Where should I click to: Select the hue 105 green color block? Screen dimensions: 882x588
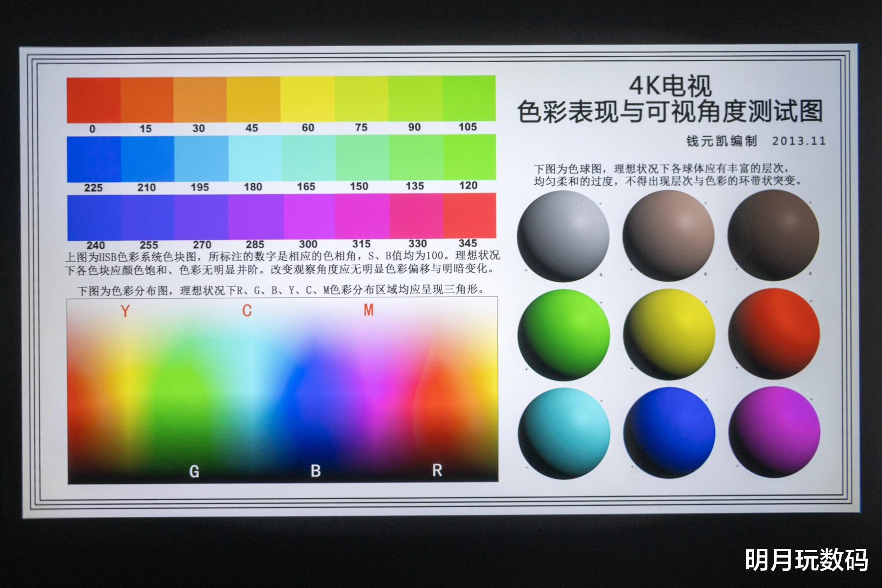tap(468, 98)
